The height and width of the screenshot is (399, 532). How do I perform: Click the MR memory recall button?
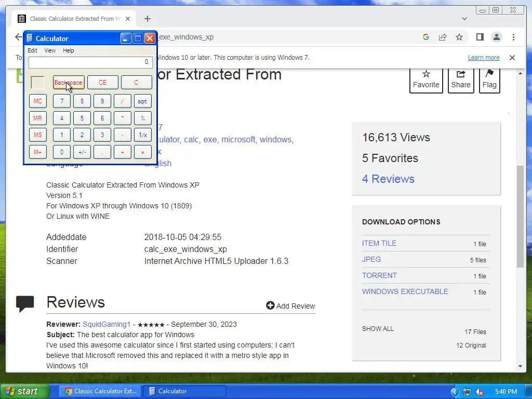click(x=37, y=118)
